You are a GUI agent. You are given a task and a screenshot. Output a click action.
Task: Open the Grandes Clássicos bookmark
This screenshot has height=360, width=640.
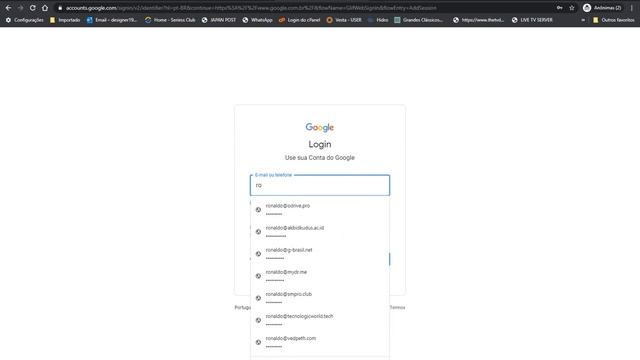(419, 20)
